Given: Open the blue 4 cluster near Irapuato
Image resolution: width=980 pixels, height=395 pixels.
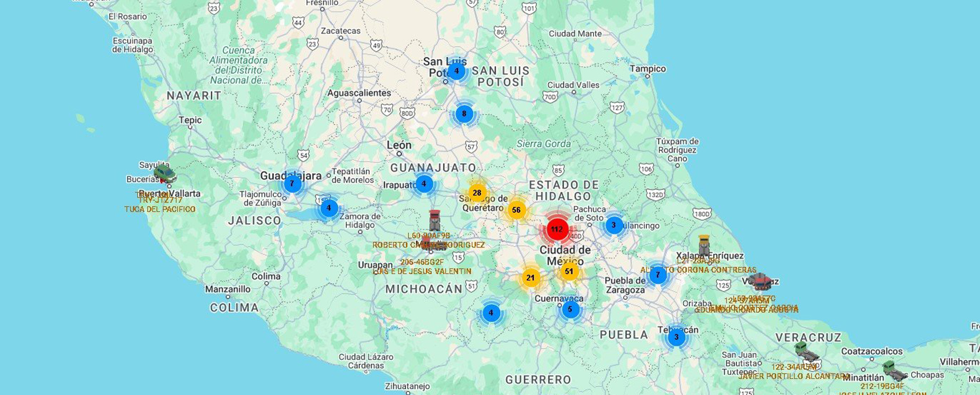Looking at the screenshot, I should 424,184.
